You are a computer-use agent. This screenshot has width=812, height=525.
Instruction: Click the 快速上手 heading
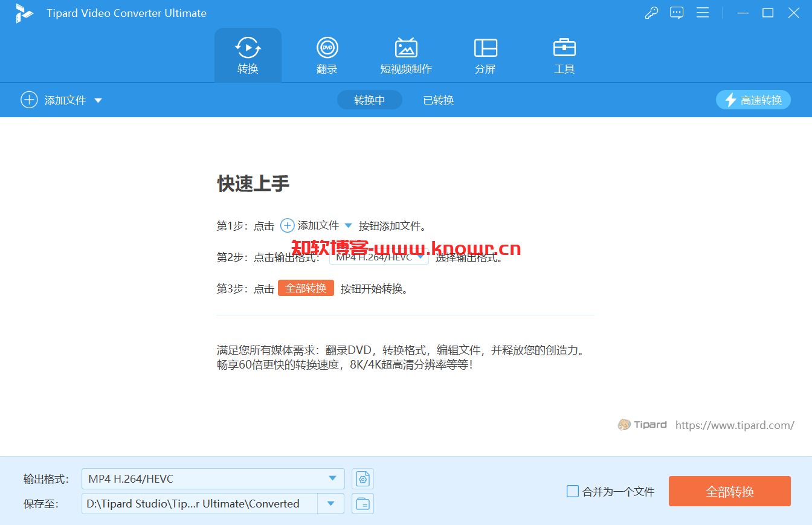point(253,184)
